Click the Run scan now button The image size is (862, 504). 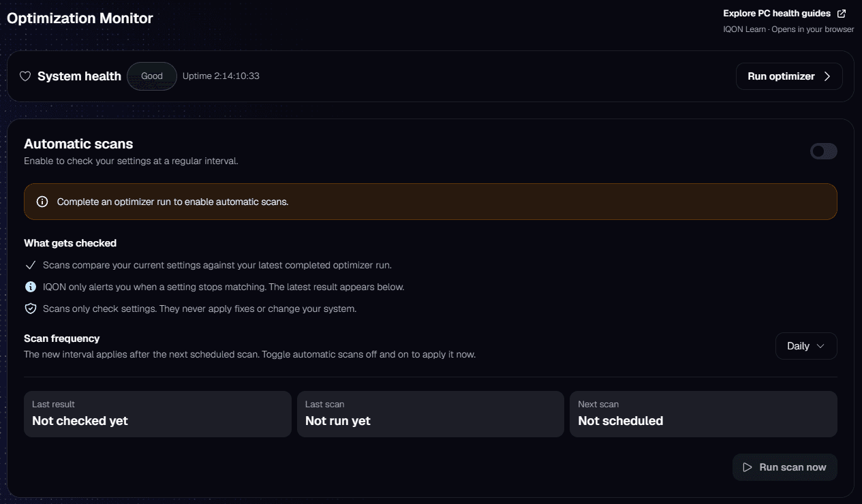(x=785, y=467)
